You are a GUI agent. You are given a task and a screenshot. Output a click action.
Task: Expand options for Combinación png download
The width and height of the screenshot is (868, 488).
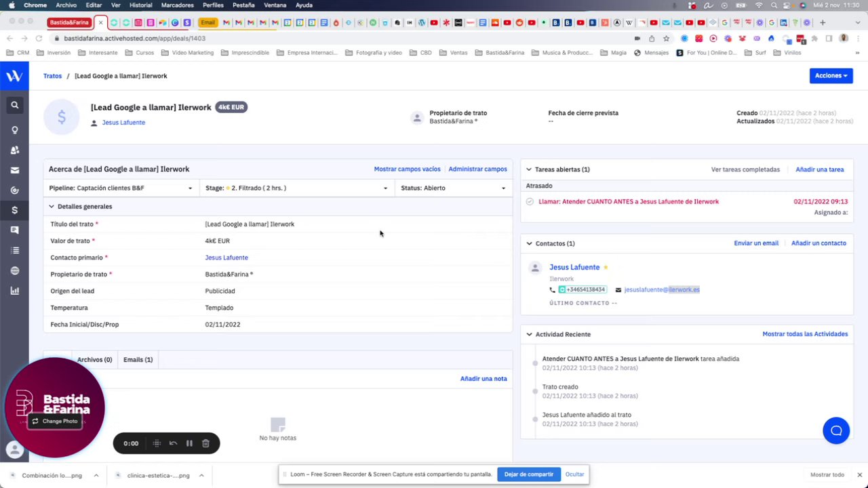(96, 475)
